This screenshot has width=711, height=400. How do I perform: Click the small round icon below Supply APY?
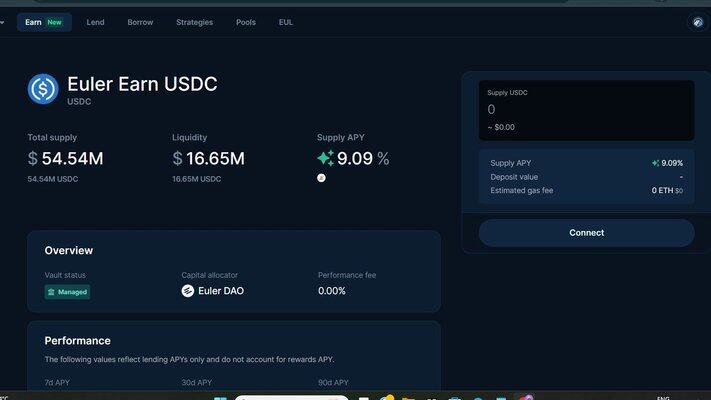click(321, 178)
